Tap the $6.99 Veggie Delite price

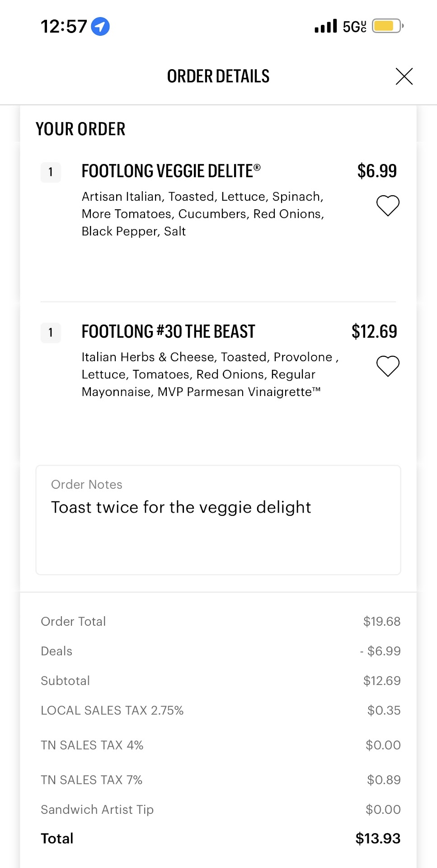377,171
